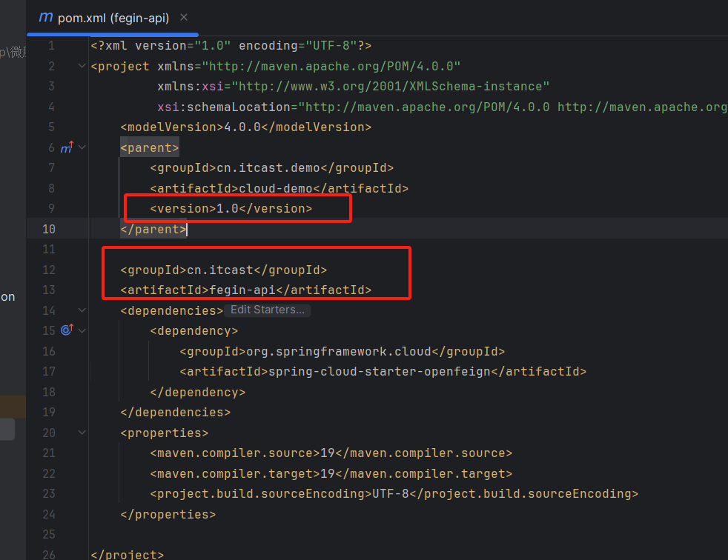Open the Edit Starters... inlay hint

tap(268, 310)
